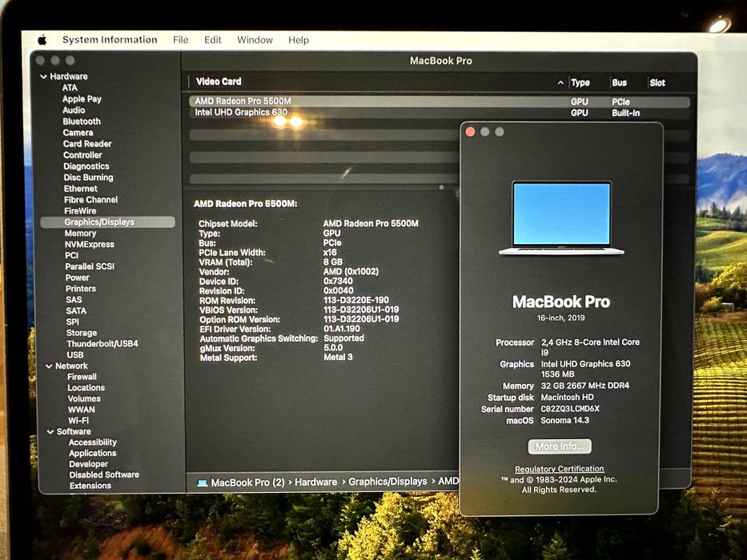
Task: Select Accessibility under Software
Action: [x=93, y=442]
